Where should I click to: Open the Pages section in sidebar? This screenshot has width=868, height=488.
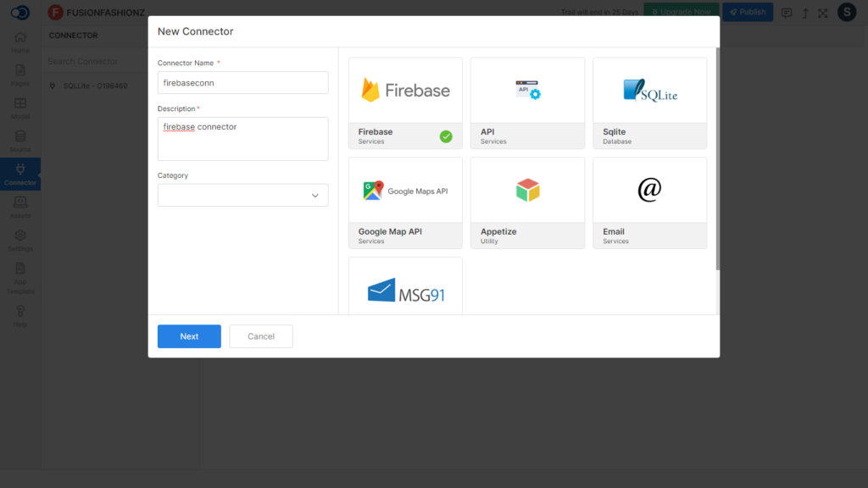click(20, 75)
